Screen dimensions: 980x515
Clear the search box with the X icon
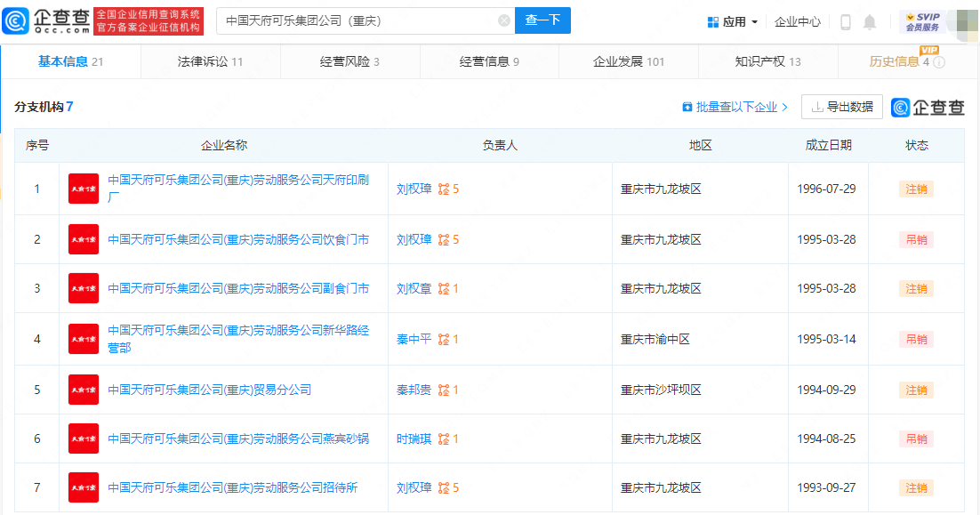pyautogui.click(x=503, y=20)
